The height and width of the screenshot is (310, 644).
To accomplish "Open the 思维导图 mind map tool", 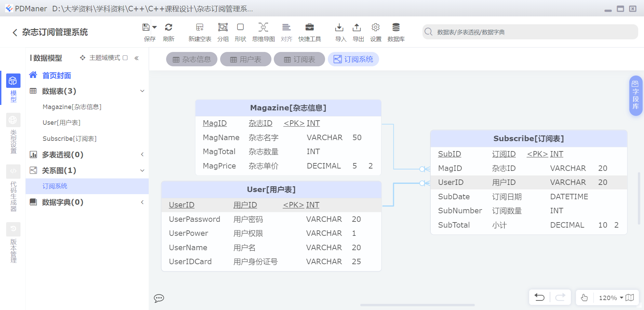I will pos(263,31).
